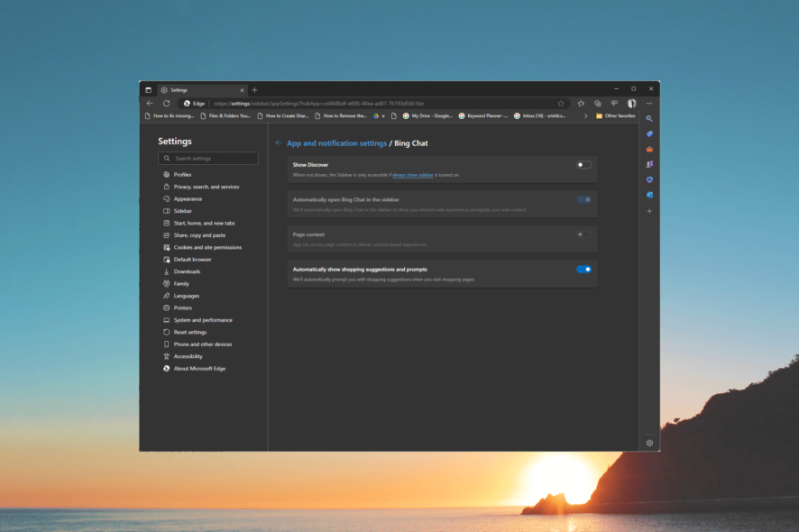This screenshot has height=532, width=799.
Task: Add this page to favorites star
Action: pyautogui.click(x=561, y=104)
